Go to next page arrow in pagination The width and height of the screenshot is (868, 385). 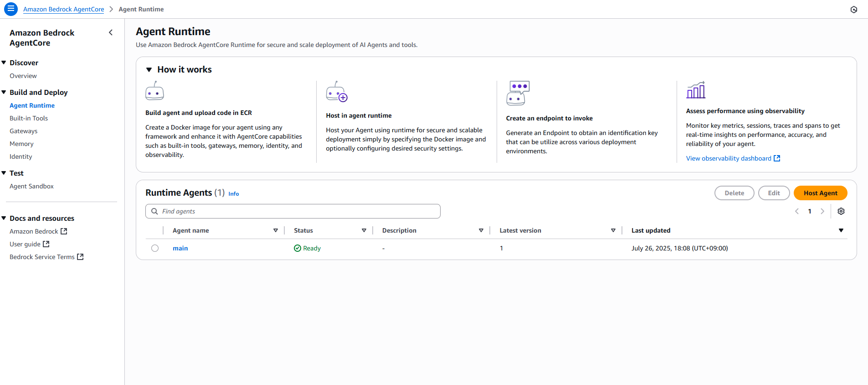pyautogui.click(x=822, y=211)
